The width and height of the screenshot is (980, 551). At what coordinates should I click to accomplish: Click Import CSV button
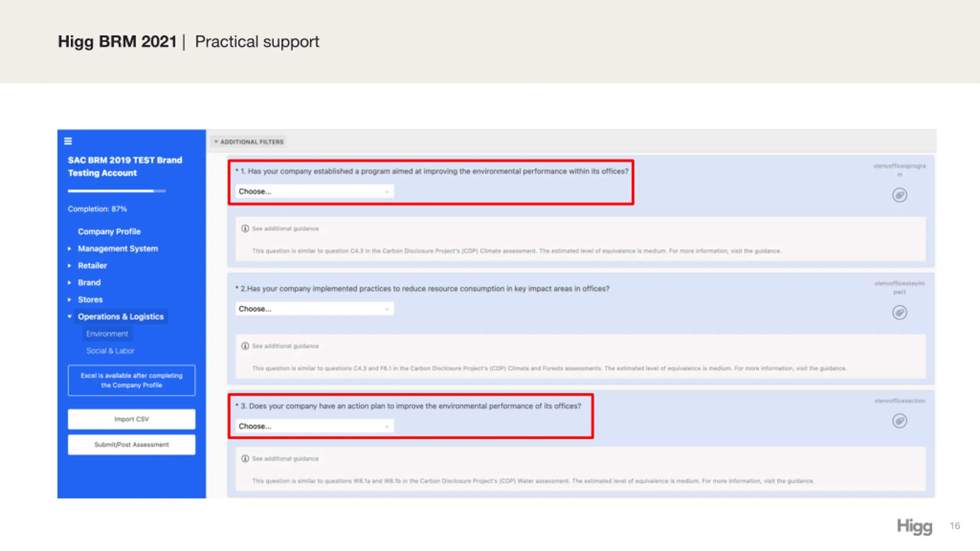click(131, 419)
